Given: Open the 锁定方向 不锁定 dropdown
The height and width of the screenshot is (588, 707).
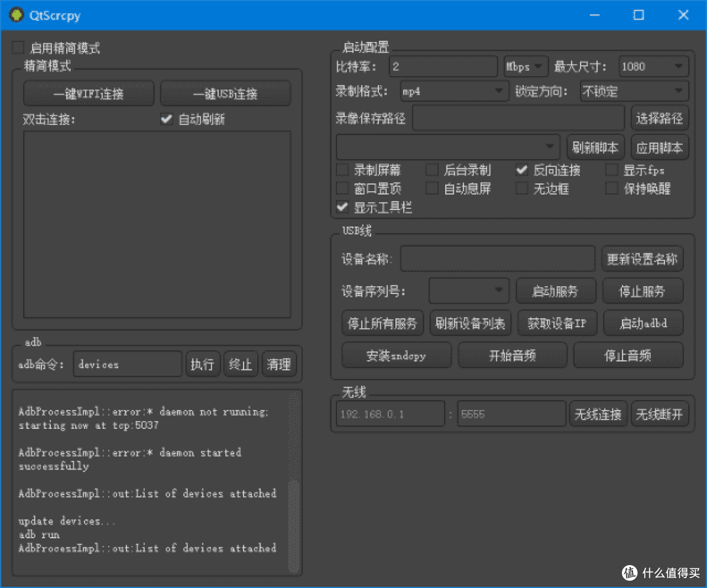Looking at the screenshot, I should [x=634, y=92].
